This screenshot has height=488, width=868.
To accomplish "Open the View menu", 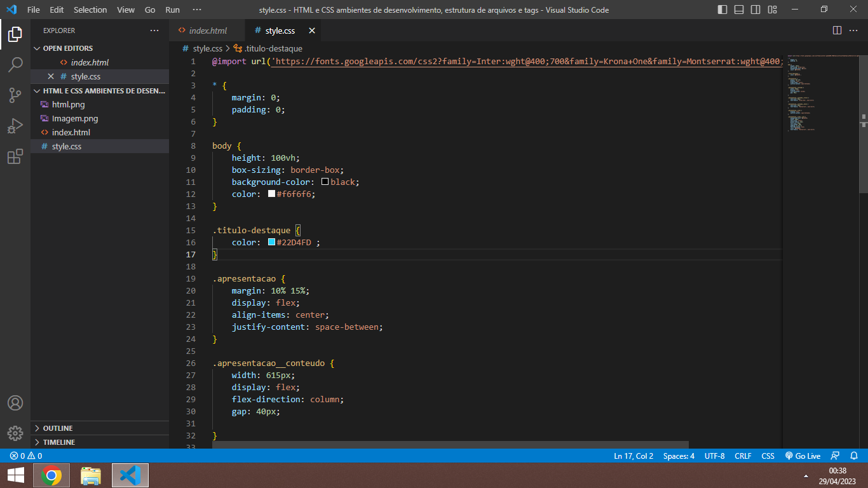I will [126, 10].
